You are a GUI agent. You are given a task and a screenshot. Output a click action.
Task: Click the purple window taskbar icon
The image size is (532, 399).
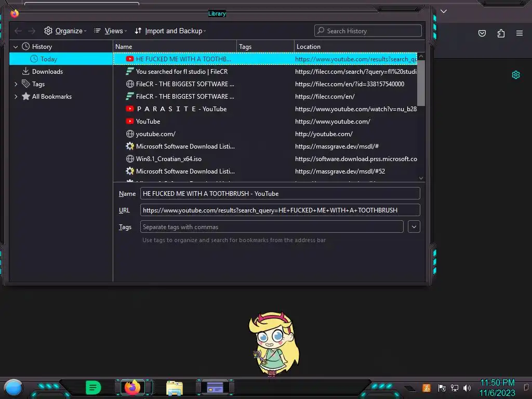pyautogui.click(x=215, y=388)
